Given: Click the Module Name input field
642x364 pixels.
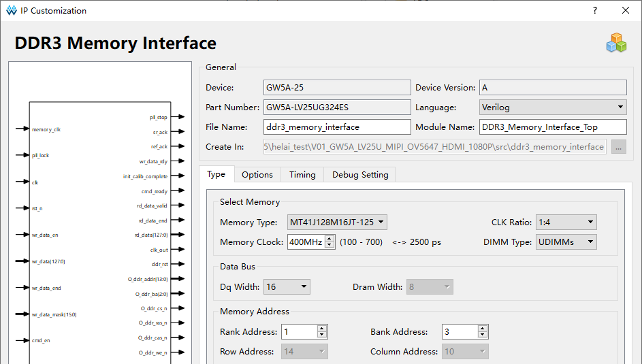Looking at the screenshot, I should 553,127.
